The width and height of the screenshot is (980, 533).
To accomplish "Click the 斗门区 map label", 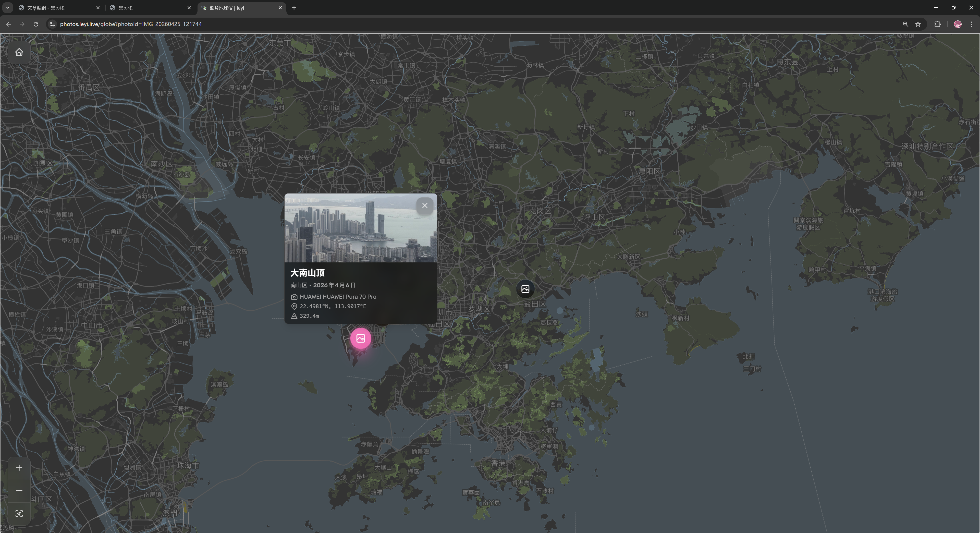I will (x=41, y=499).
